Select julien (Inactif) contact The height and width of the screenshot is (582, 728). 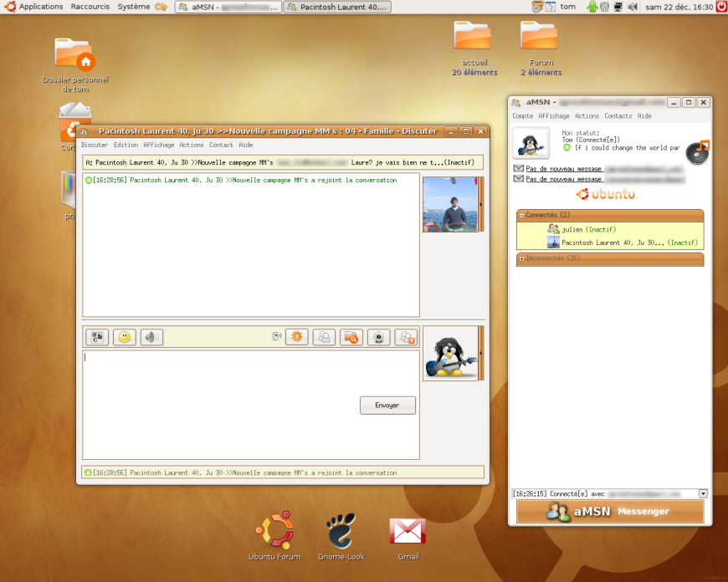582,229
